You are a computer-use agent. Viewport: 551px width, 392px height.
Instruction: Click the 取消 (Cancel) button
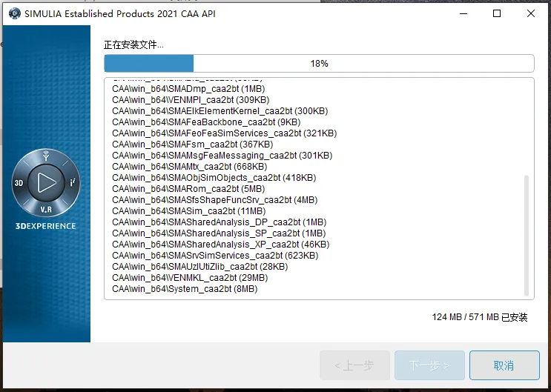point(504,365)
